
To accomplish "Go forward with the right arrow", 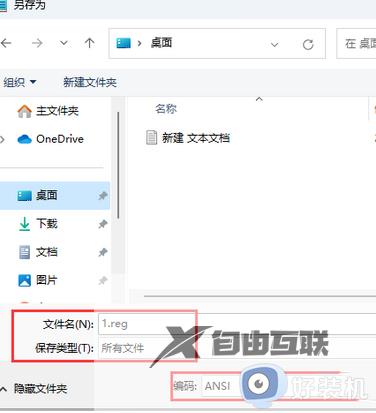I will pos(37,43).
